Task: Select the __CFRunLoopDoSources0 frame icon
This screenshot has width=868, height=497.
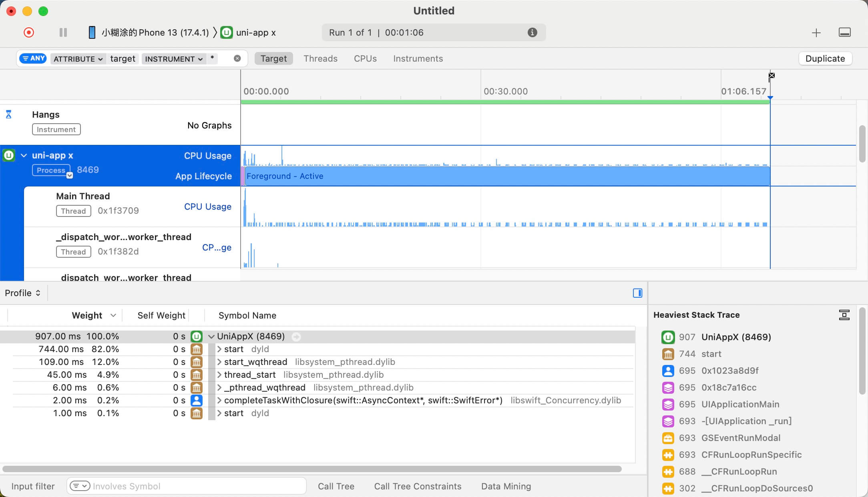Action: tap(668, 489)
